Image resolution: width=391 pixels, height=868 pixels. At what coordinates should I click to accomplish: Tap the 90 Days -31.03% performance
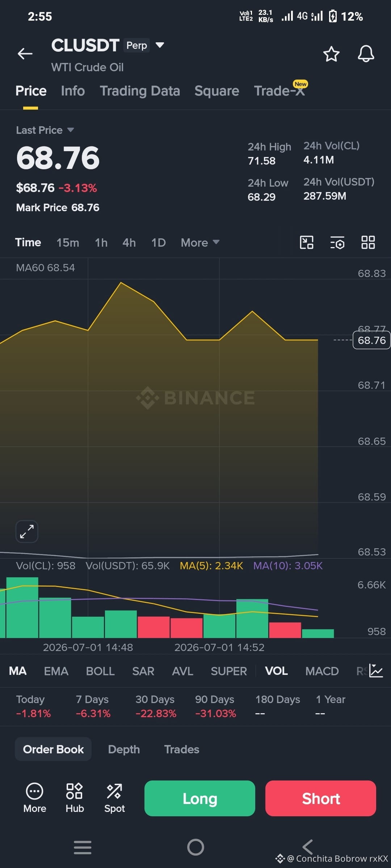click(215, 706)
